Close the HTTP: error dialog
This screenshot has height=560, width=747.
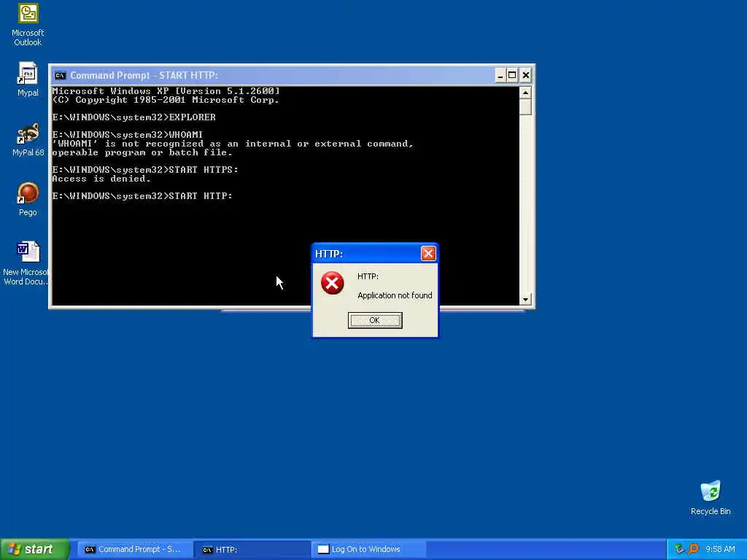(x=427, y=253)
